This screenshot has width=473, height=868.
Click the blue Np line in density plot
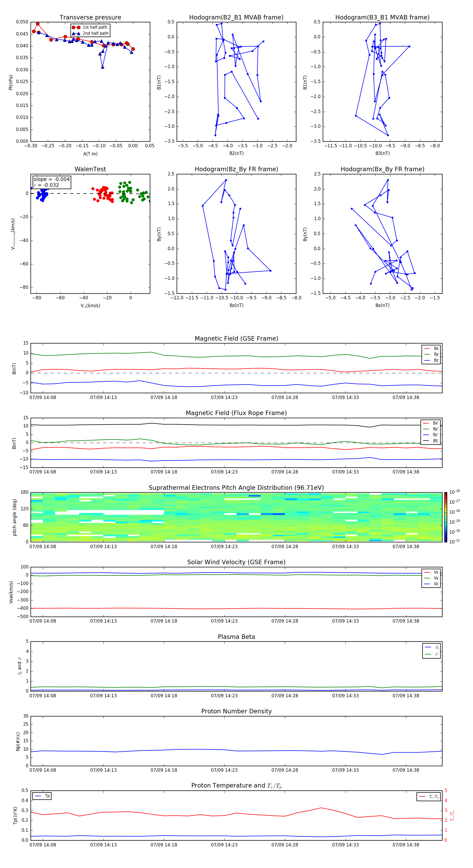pyautogui.click(x=236, y=750)
